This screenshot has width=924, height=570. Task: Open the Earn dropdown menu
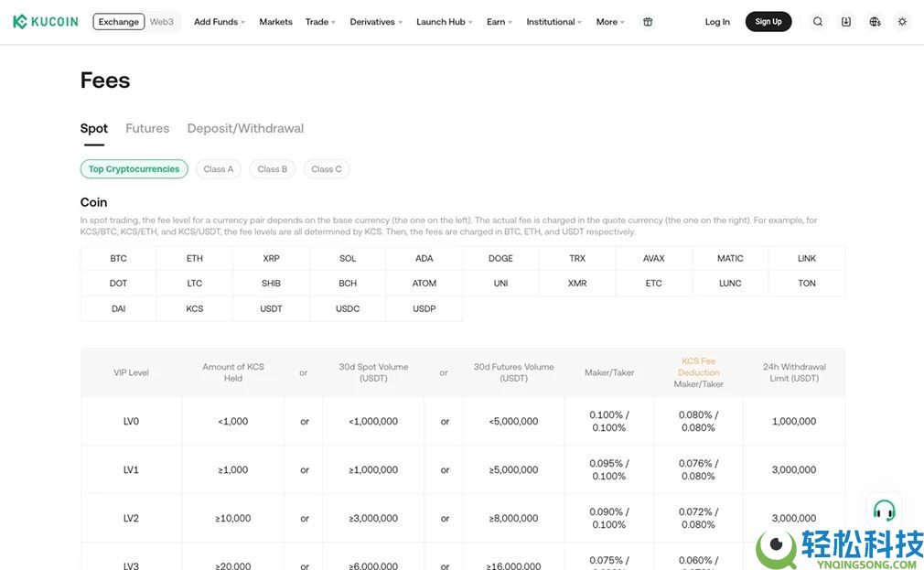click(x=499, y=22)
